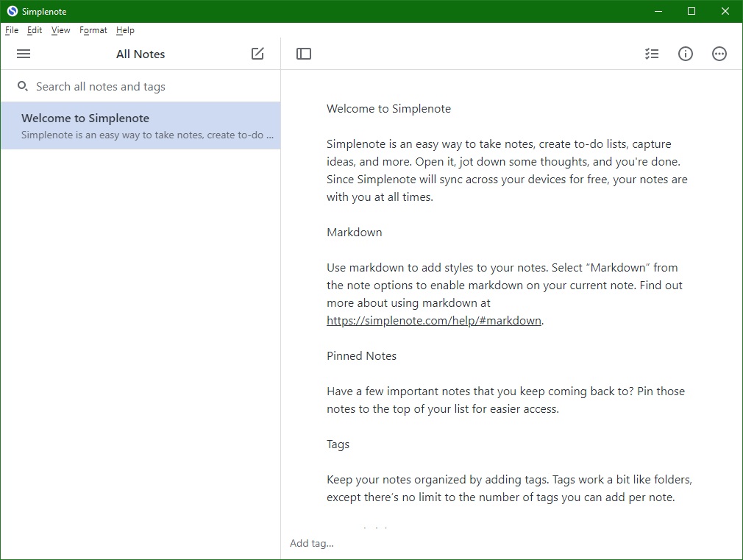
Task: Open the hamburger navigation menu
Action: 24,54
